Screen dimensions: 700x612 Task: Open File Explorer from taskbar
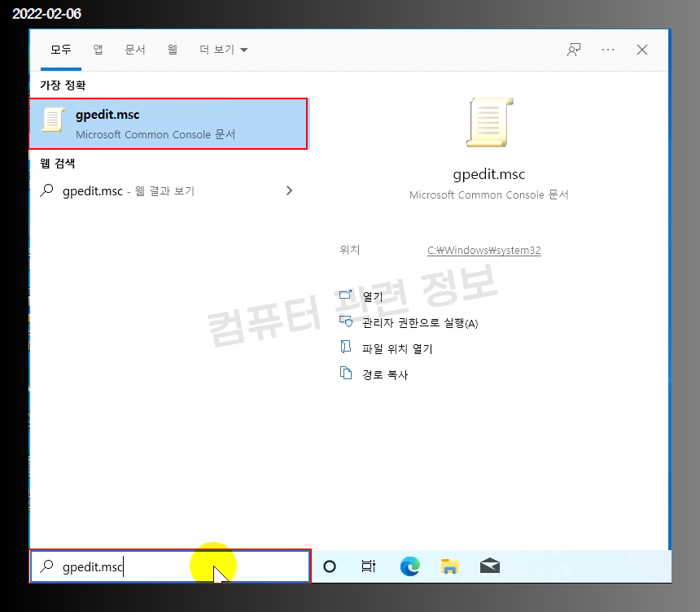(x=449, y=566)
